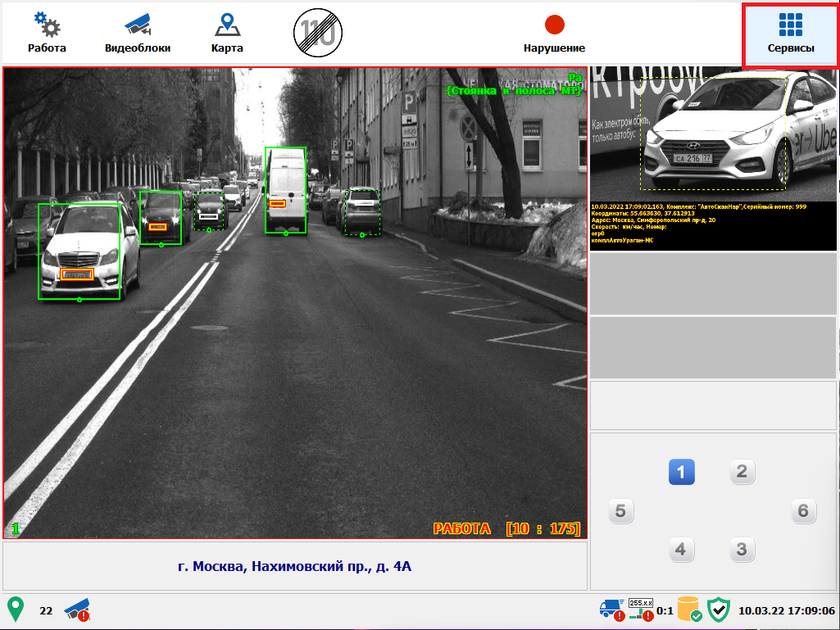
Task: Open the Карта map view
Action: coord(227,34)
